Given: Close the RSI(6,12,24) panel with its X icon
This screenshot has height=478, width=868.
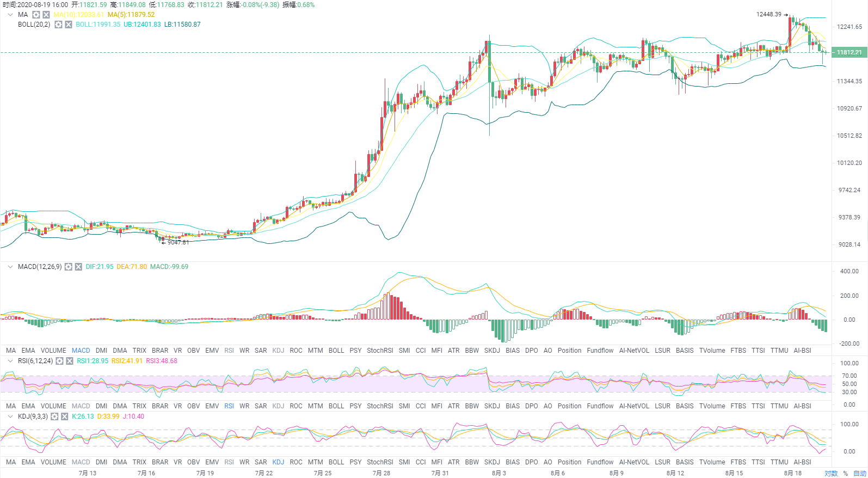Looking at the screenshot, I should pos(70,361).
